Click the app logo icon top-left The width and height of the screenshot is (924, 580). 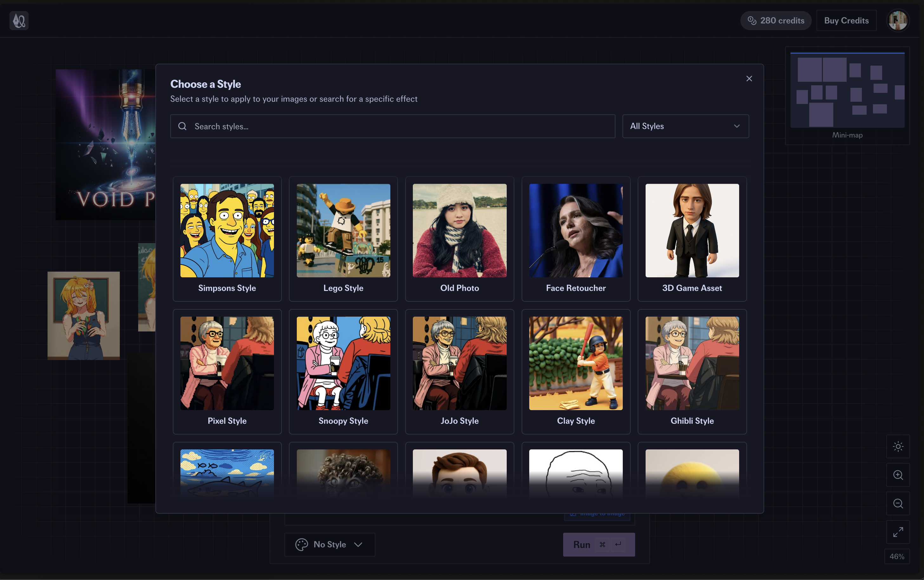tap(19, 20)
